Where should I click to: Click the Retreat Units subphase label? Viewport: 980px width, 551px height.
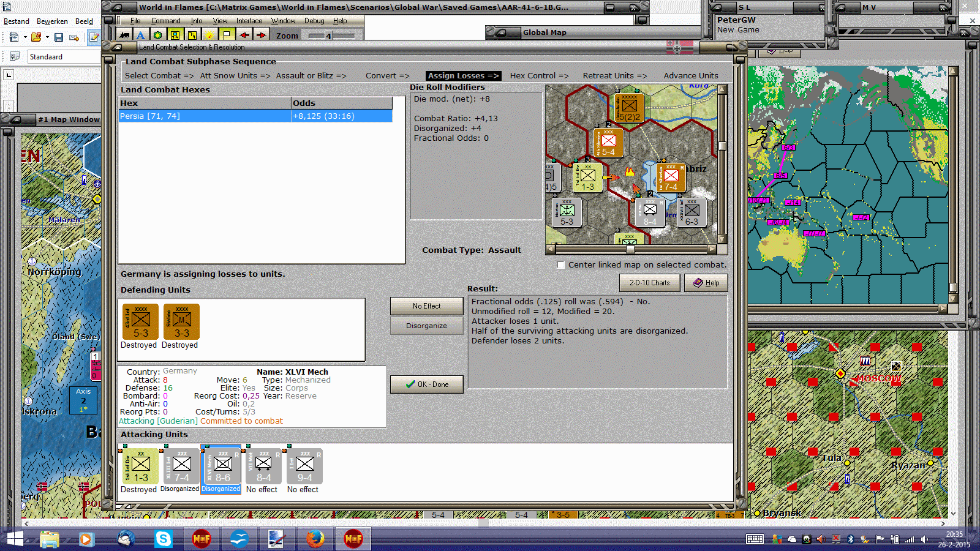click(x=615, y=76)
